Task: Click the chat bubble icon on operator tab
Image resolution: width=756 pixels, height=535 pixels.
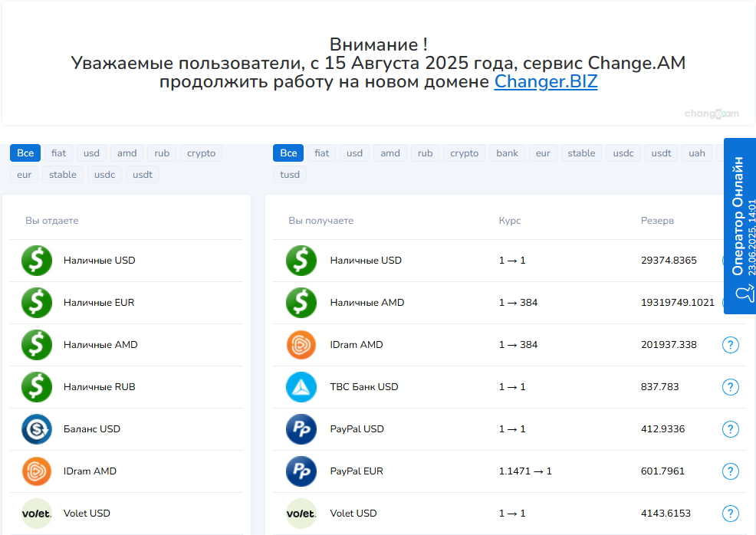Action: point(744,293)
